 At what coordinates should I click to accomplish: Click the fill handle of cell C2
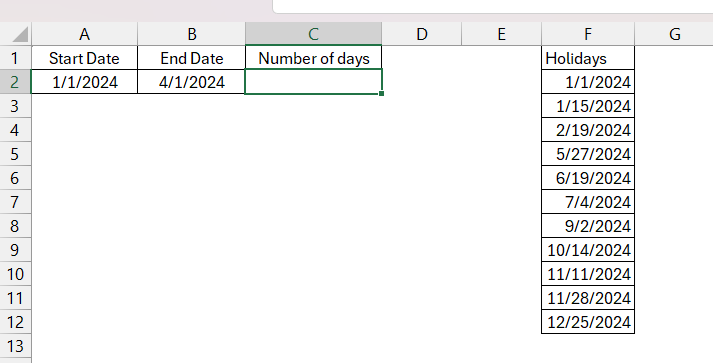click(381, 93)
